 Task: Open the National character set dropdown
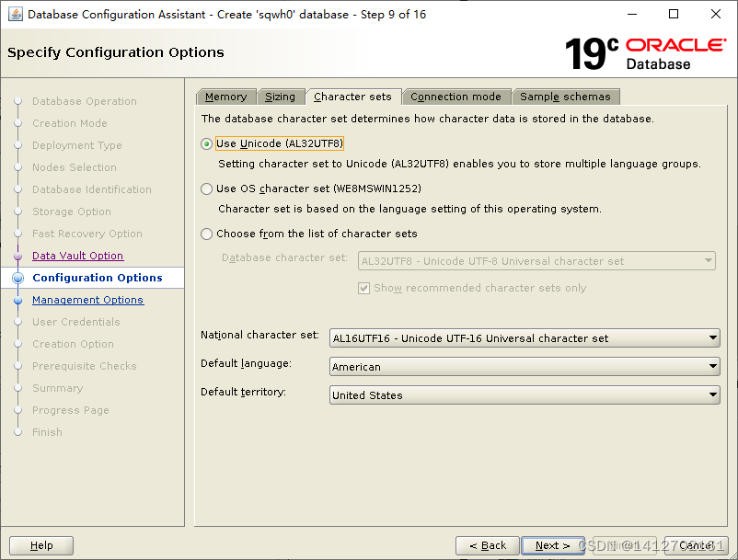pyautogui.click(x=525, y=338)
